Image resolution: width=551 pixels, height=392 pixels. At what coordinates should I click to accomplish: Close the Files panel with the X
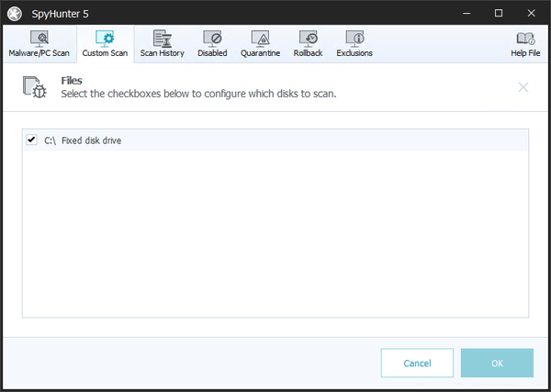523,87
